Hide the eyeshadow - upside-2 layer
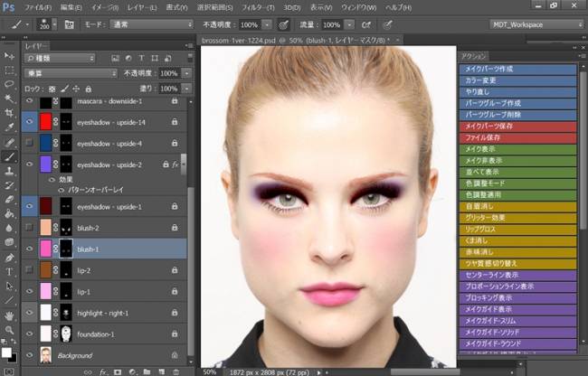This screenshot has width=588, height=376. 29,164
